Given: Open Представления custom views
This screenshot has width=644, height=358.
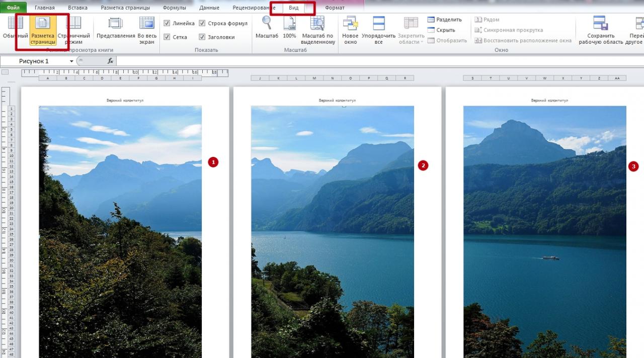Looking at the screenshot, I should coord(116,24).
